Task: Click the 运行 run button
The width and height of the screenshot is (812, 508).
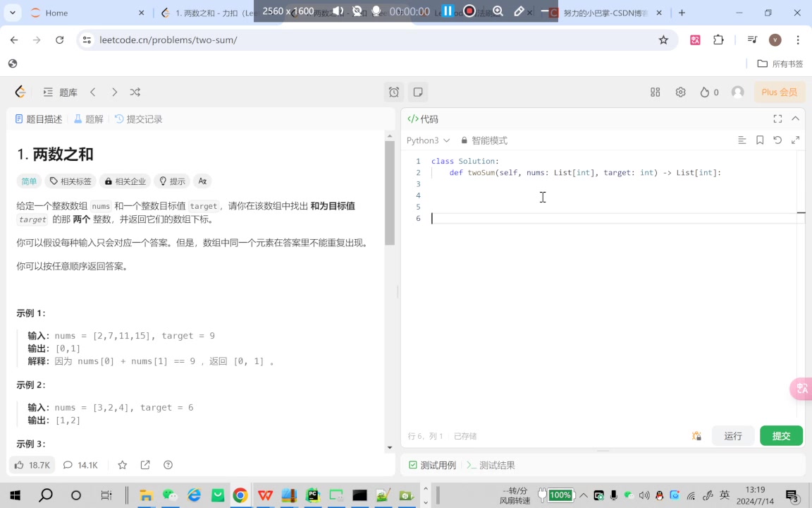Action: (733, 436)
